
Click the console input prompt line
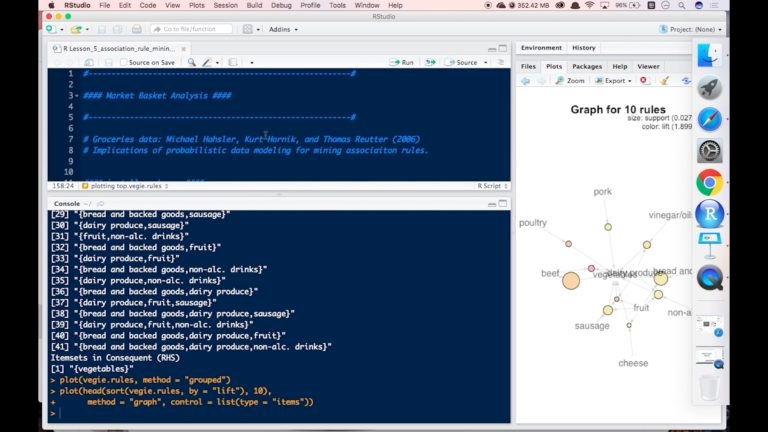point(279,413)
